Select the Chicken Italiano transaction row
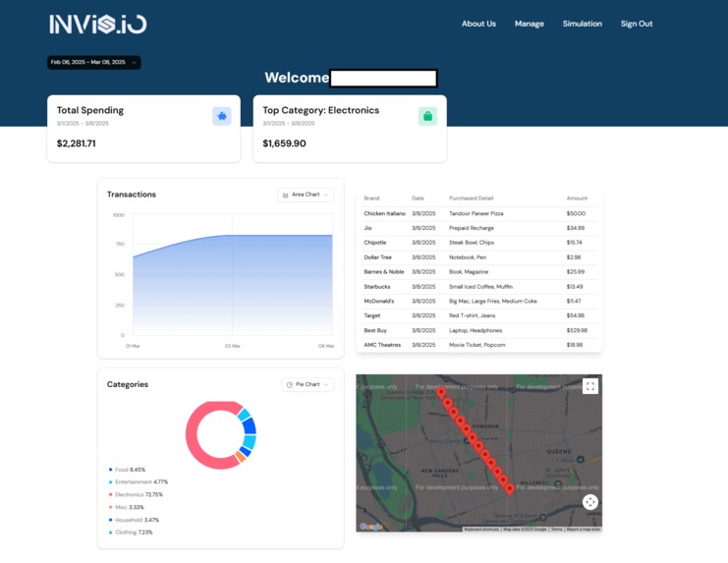Image resolution: width=728 pixels, height=563 pixels. click(x=479, y=213)
